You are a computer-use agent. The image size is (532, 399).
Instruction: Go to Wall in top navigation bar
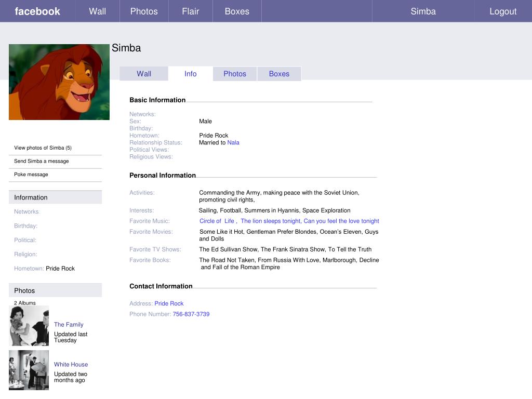coord(98,11)
